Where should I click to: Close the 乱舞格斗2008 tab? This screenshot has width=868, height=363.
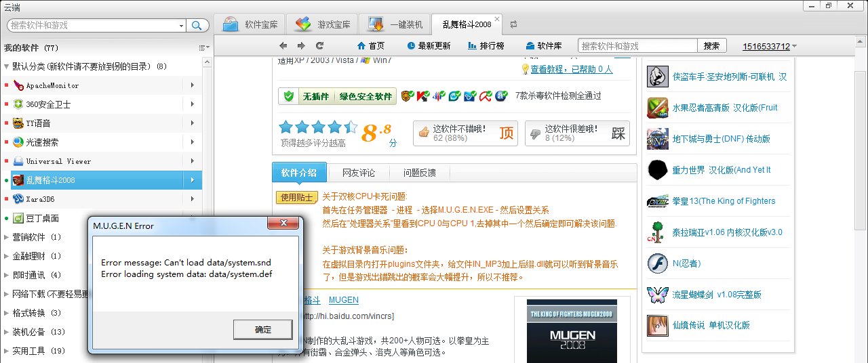pyautogui.click(x=497, y=20)
